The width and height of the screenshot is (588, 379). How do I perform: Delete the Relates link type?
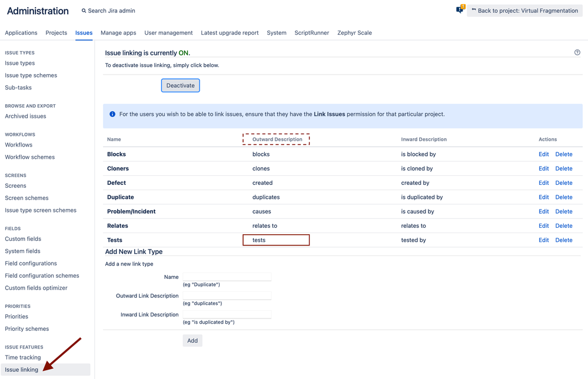click(x=564, y=225)
